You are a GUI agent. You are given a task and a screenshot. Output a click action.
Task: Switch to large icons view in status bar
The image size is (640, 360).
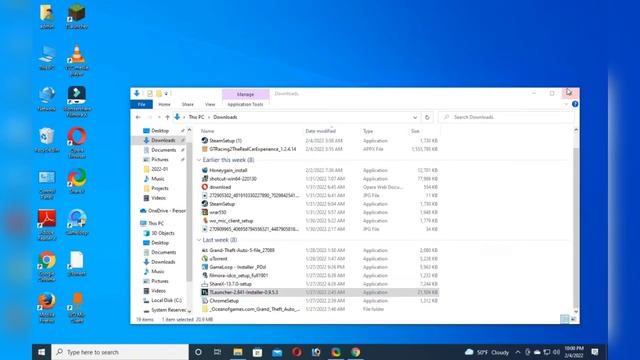point(573,319)
